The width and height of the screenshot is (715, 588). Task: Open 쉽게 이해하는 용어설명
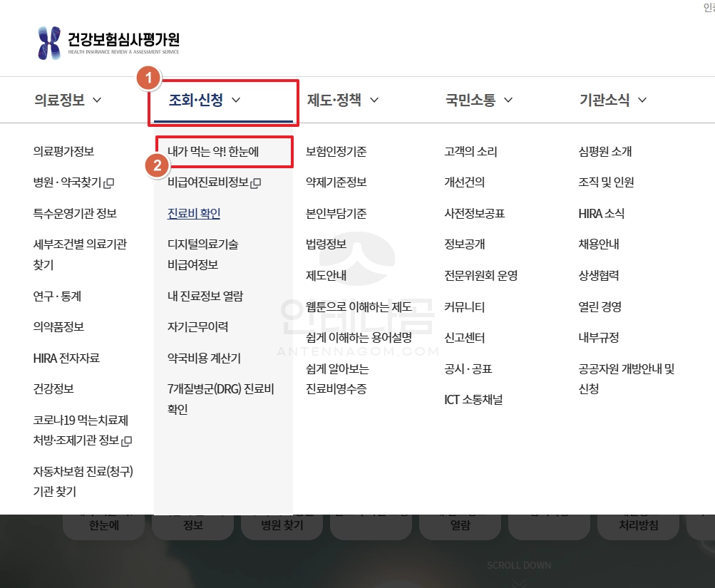click(359, 338)
